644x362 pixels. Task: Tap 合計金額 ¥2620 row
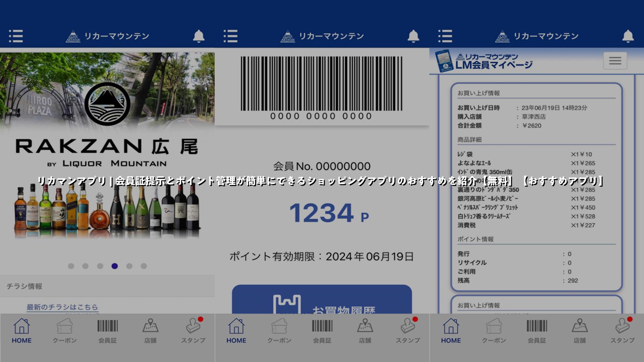536,126
